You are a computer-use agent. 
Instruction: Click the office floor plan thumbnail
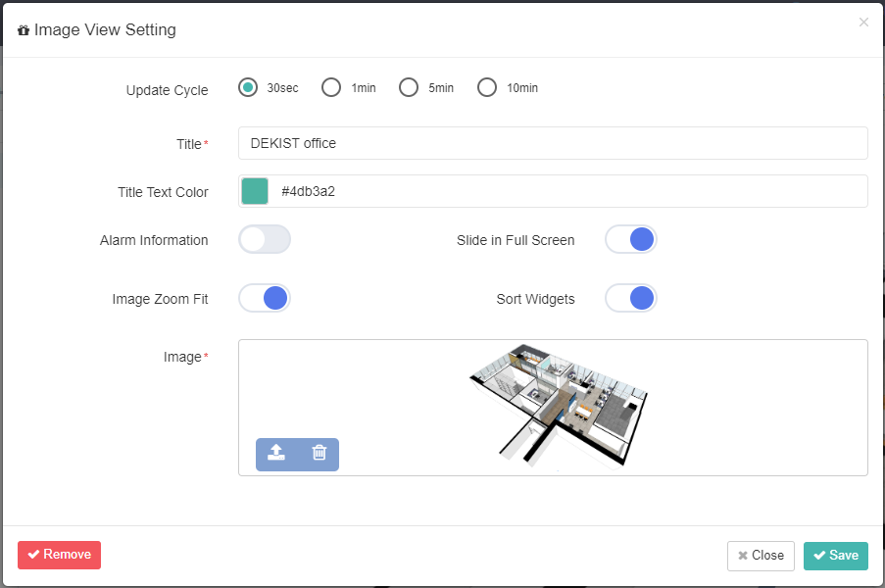click(x=559, y=407)
